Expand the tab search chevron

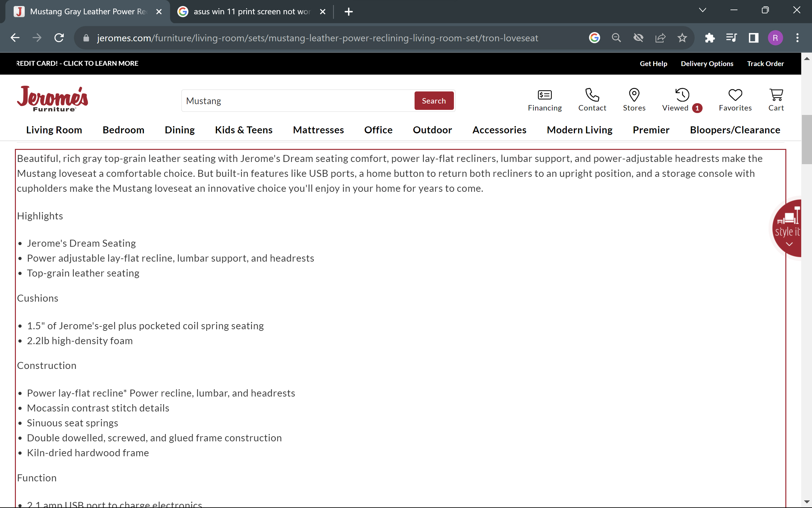[703, 10]
